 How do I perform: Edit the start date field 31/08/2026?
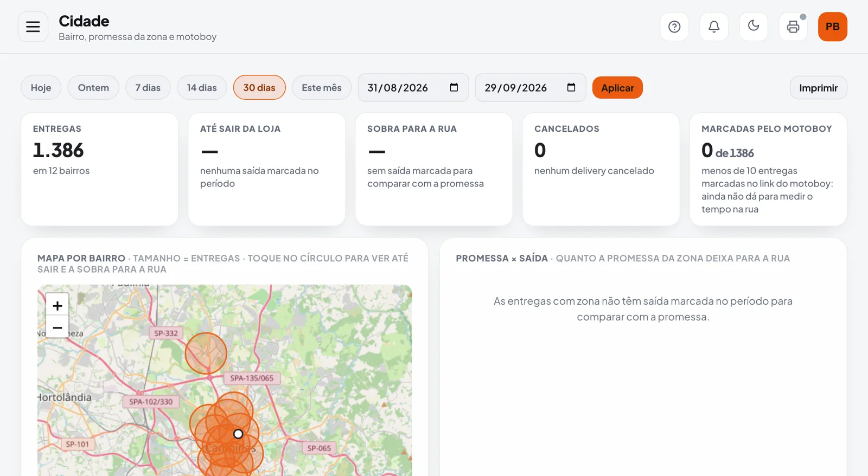[413, 88]
